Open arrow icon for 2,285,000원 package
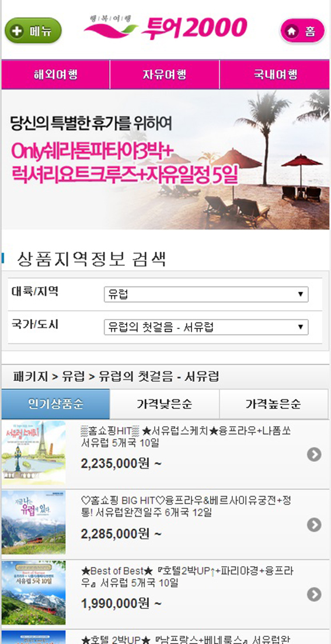 (x=314, y=524)
